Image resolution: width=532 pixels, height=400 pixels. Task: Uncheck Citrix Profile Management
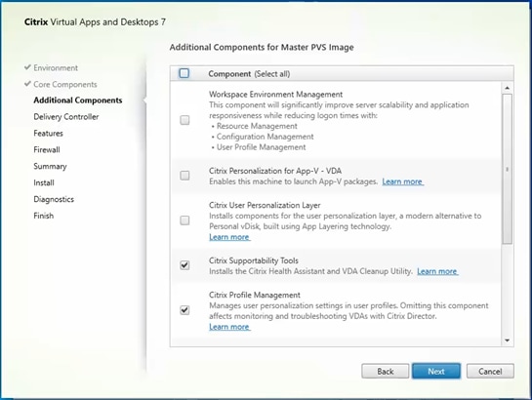point(184,310)
